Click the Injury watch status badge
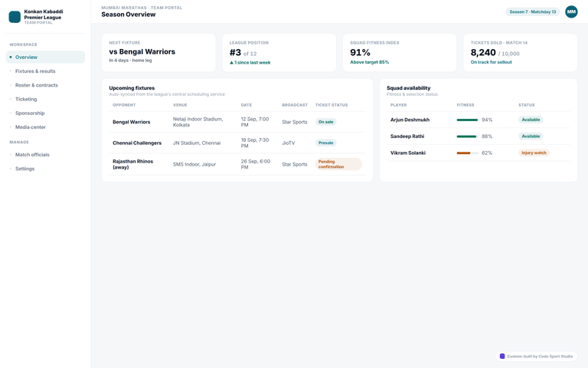588x368 pixels. tap(534, 153)
